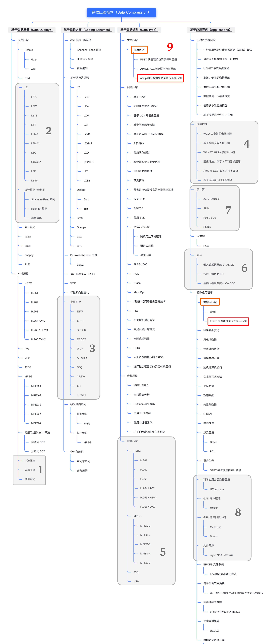Select the "Ares 压缩框架" node
Screen dimensions: 274x644
212,199
